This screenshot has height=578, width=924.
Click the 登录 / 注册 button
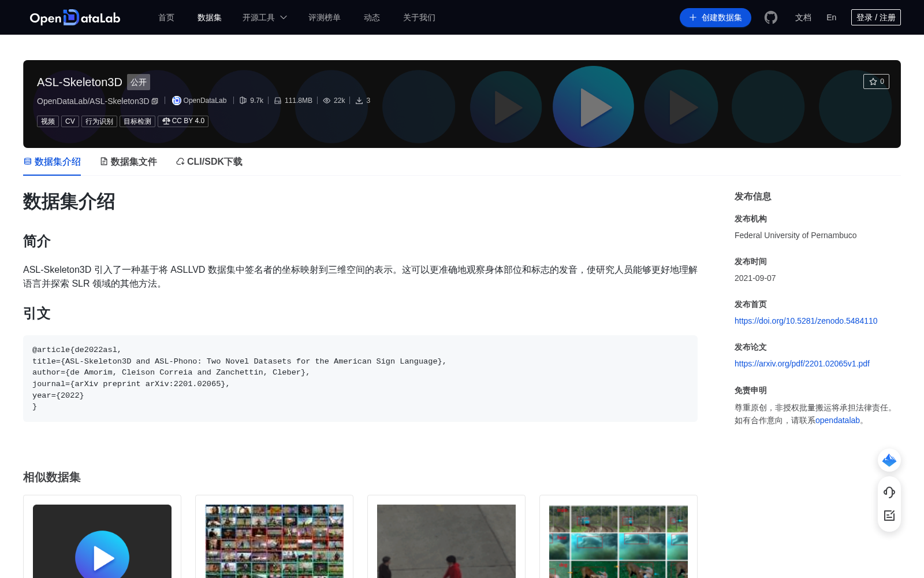click(876, 17)
